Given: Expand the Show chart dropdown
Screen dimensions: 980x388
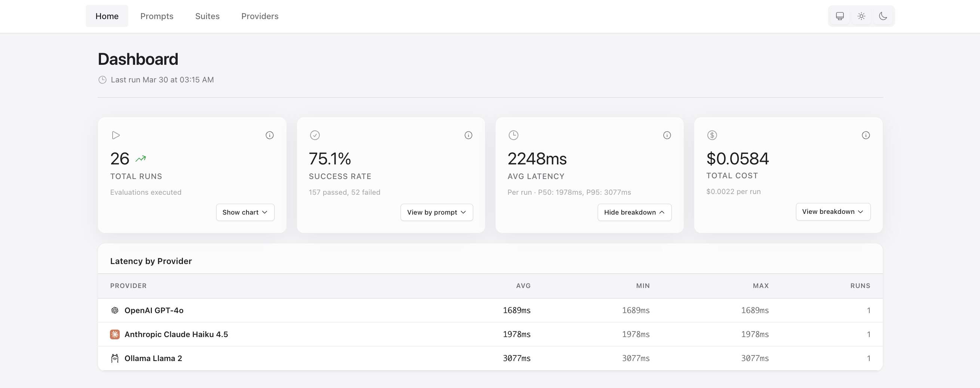Looking at the screenshot, I should pyautogui.click(x=245, y=212).
